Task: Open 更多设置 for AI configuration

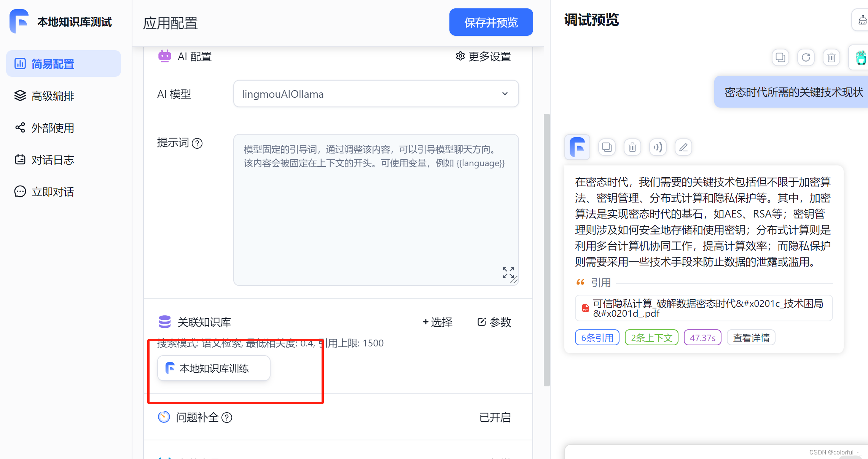Action: pyautogui.click(x=483, y=56)
